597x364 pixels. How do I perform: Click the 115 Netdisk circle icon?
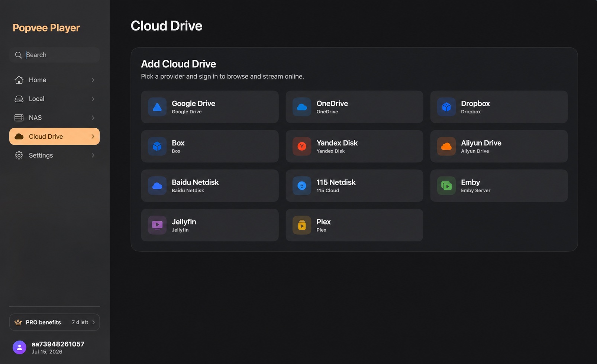[x=302, y=186]
